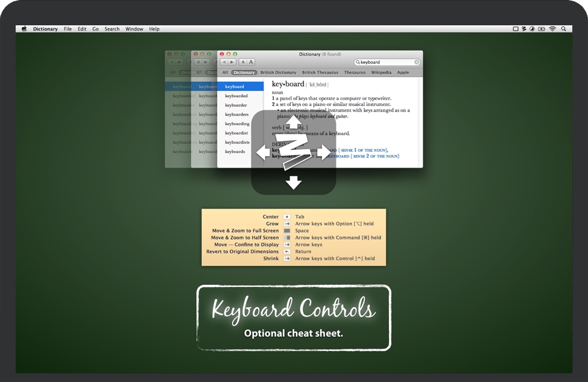Click the smaller text size button

click(243, 62)
